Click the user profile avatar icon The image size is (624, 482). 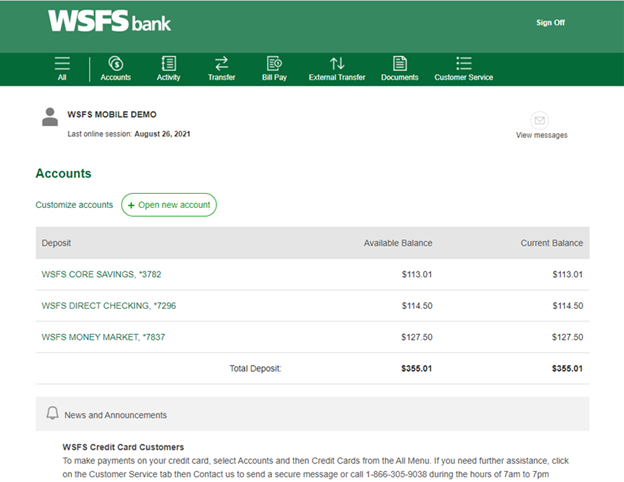click(x=50, y=117)
